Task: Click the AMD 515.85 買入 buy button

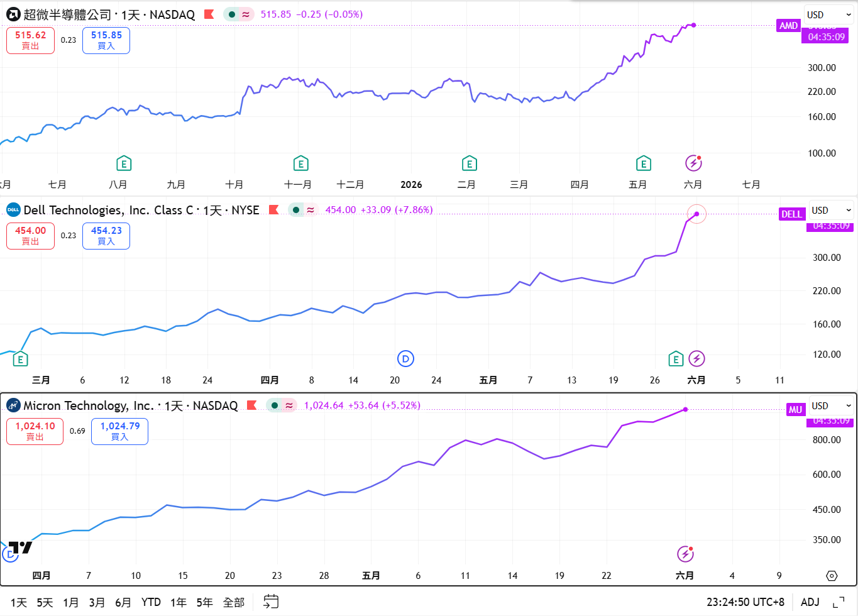Action: [x=106, y=40]
